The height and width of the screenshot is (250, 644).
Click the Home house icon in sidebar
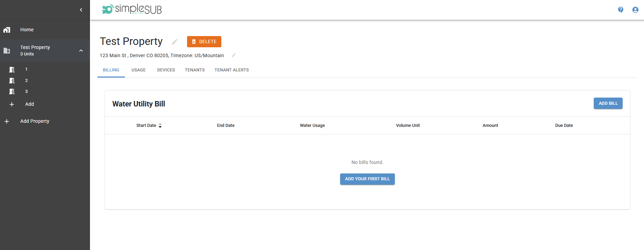coord(7,30)
